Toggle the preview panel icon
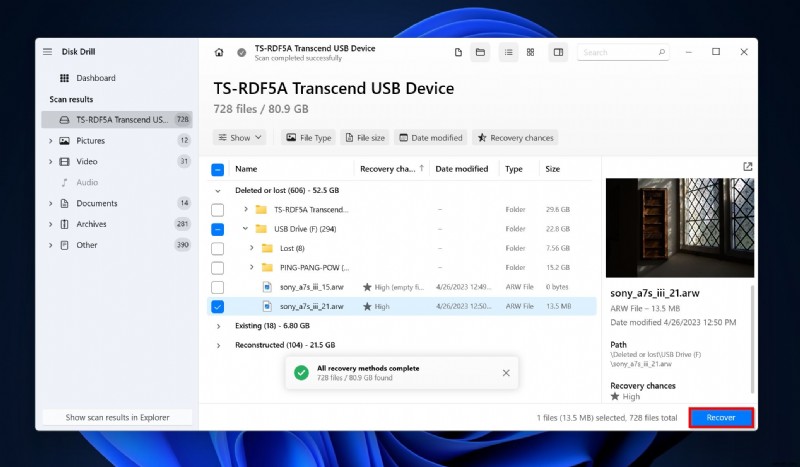Viewport: 800px width, 467px height. click(558, 52)
